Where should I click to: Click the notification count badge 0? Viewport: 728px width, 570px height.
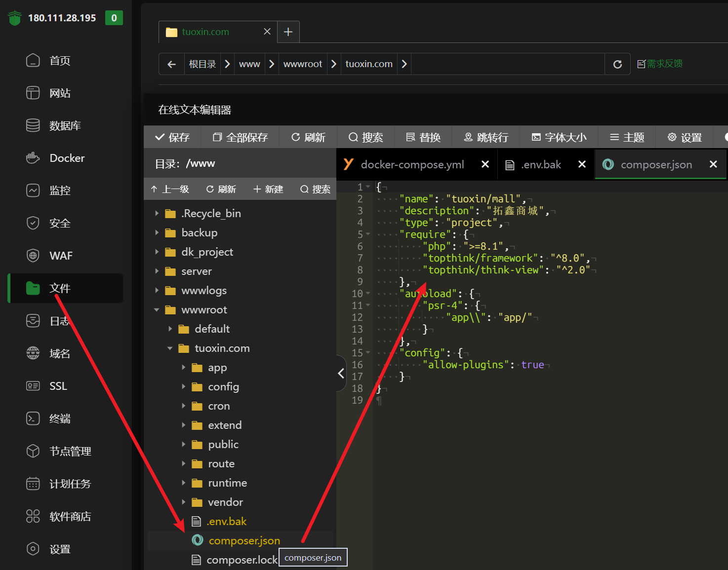[x=114, y=18]
